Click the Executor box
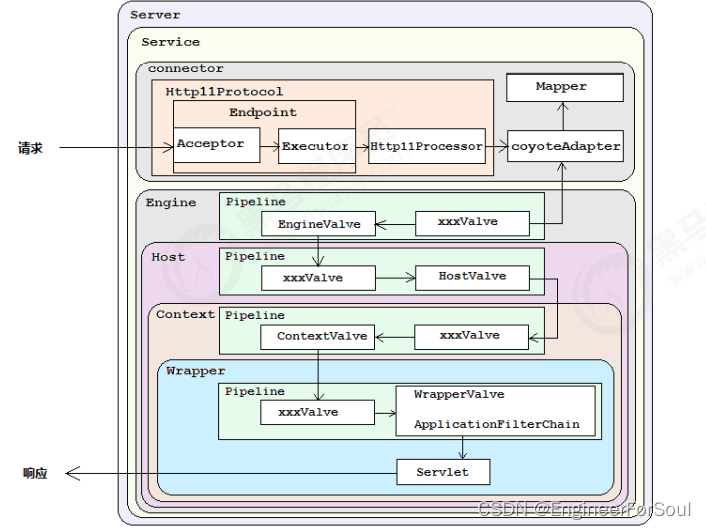Image resolution: width=706 pixels, height=529 pixels. click(x=317, y=146)
